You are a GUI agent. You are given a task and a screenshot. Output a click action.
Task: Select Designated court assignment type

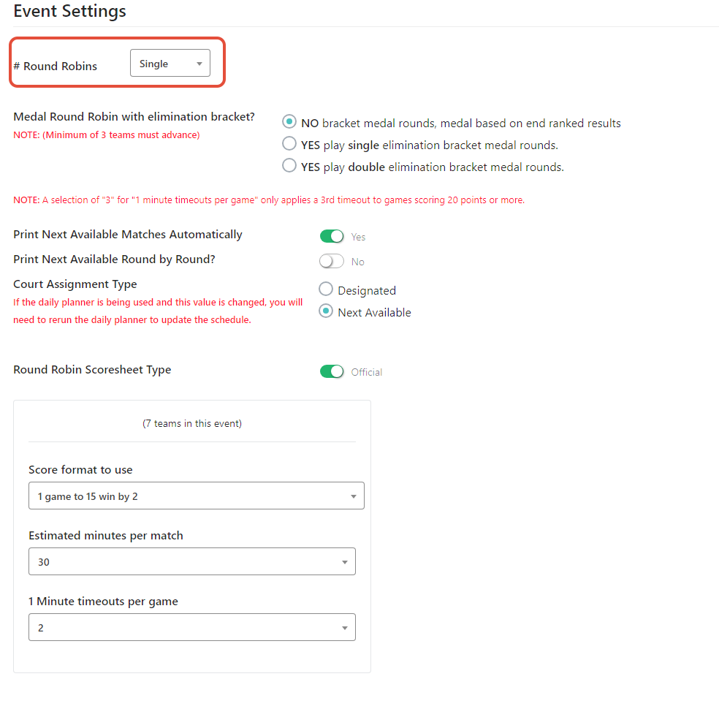click(x=326, y=290)
